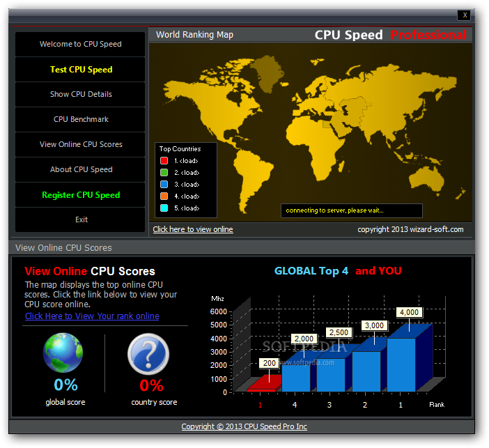
Task: Click the 'country score' caption
Action: 154,402
